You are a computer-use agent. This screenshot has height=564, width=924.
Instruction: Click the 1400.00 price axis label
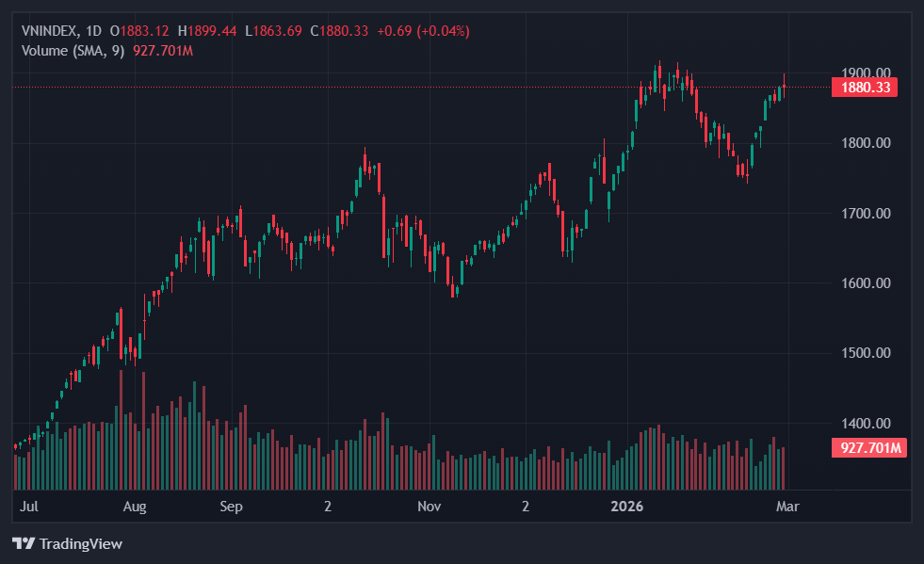pos(865,424)
